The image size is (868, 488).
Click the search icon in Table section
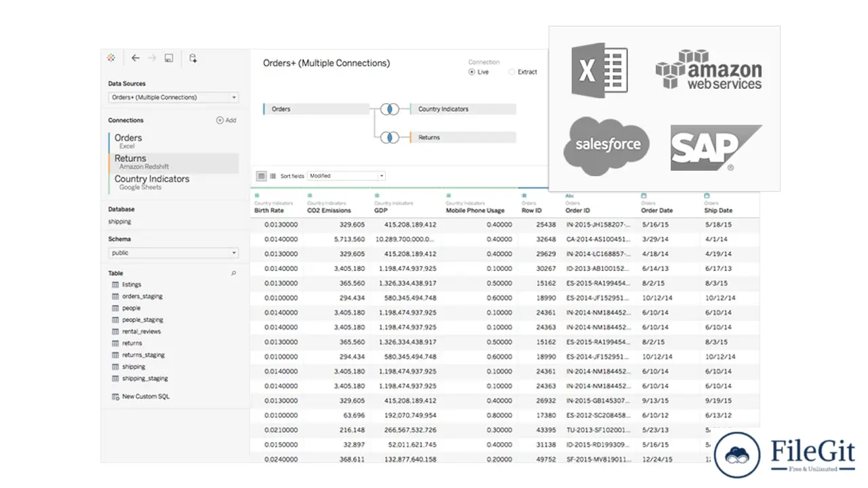[234, 273]
